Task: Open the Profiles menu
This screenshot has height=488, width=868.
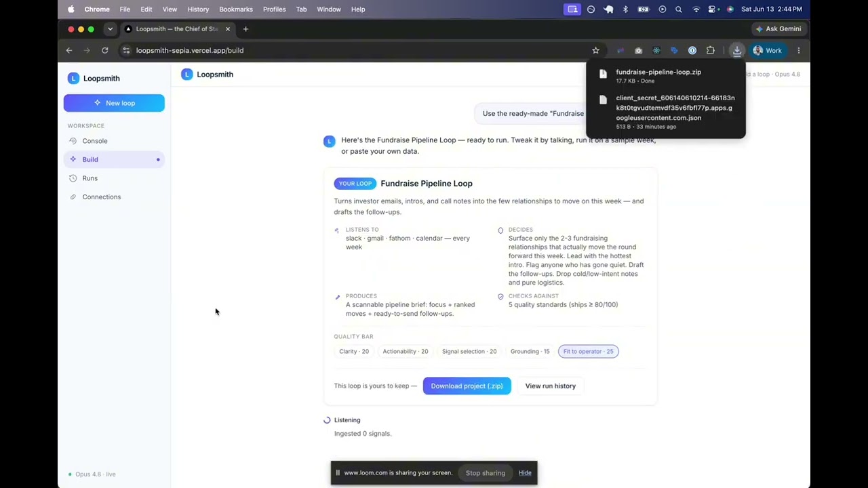Action: pyautogui.click(x=274, y=9)
